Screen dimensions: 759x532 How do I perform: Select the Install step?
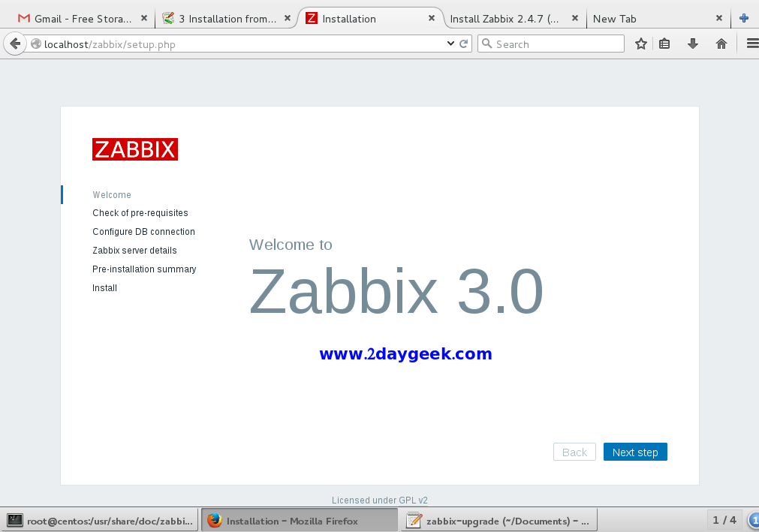[104, 288]
